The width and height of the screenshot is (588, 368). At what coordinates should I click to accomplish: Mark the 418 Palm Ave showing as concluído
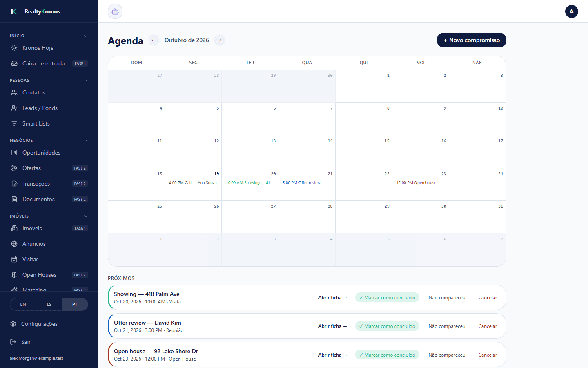[387, 298]
